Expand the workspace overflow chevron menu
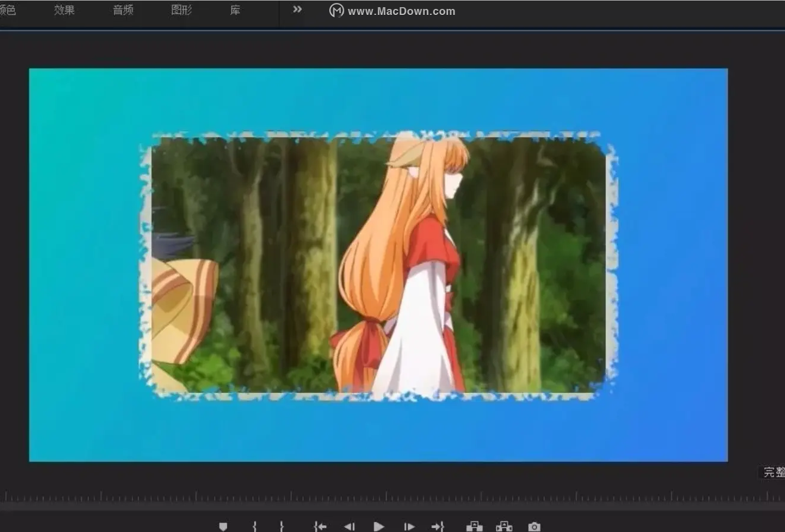Image resolution: width=785 pixels, height=532 pixels. coord(297,9)
